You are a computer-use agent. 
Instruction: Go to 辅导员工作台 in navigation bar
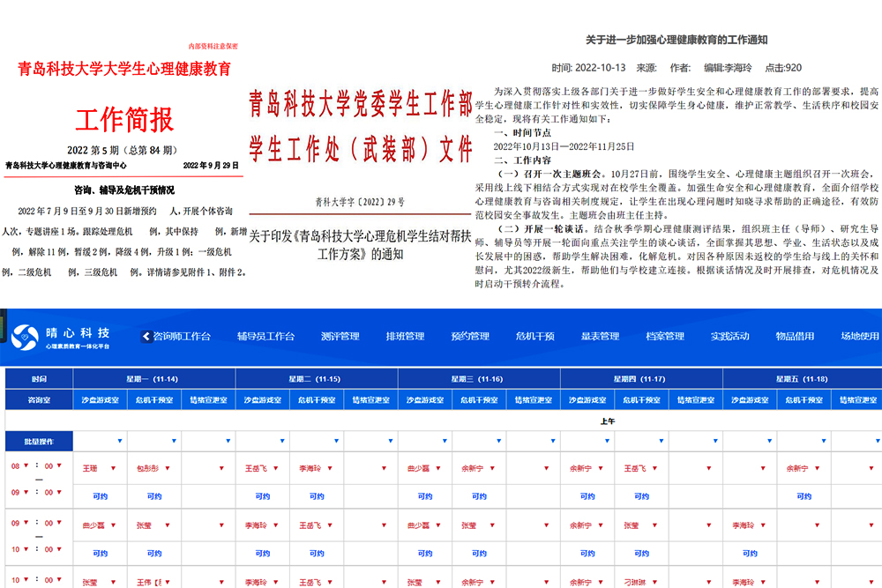pyautogui.click(x=265, y=336)
